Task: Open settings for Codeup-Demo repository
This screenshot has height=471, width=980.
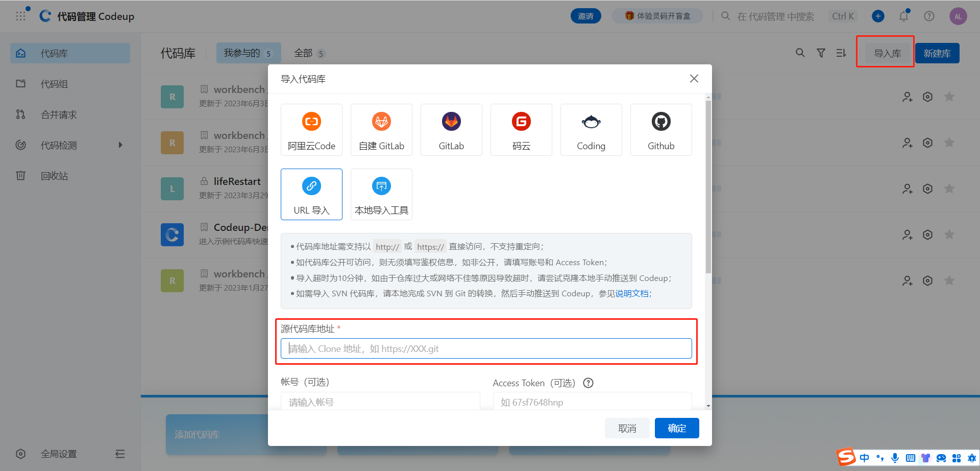Action: tap(928, 235)
